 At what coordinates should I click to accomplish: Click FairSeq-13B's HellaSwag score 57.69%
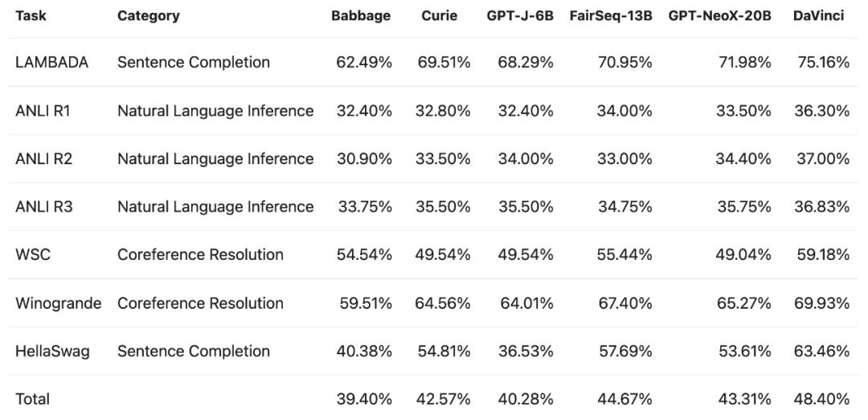[624, 351]
